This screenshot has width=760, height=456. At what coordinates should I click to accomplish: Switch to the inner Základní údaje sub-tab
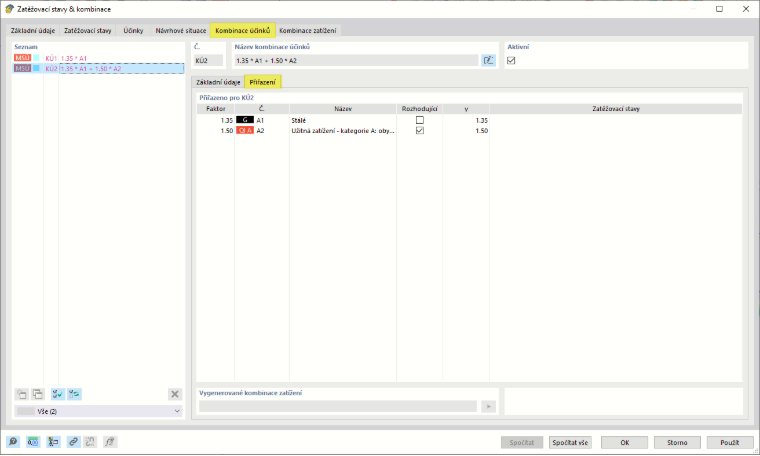coord(218,82)
